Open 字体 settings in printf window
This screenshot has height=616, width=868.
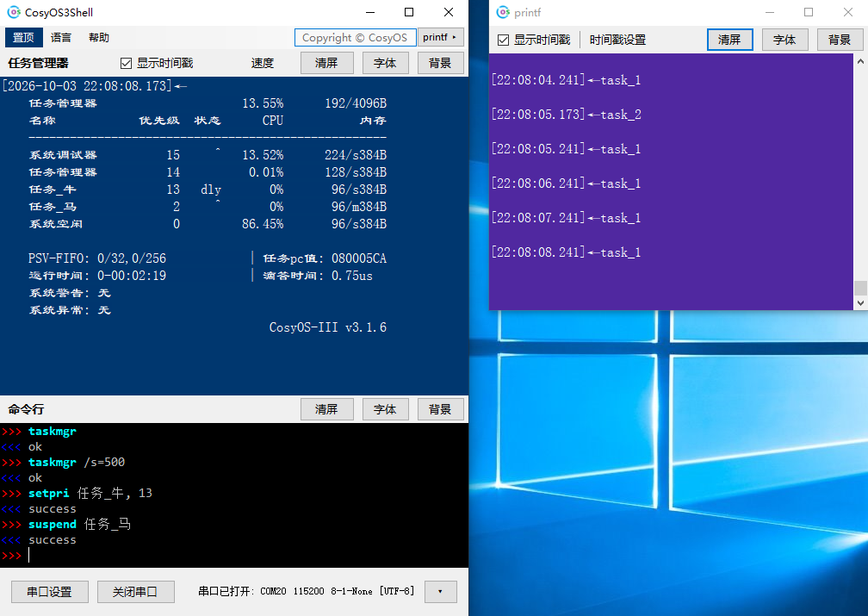784,40
